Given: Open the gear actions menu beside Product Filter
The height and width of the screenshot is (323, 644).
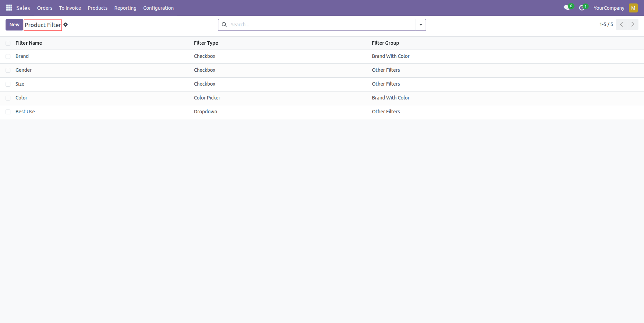Looking at the screenshot, I should 66,25.
